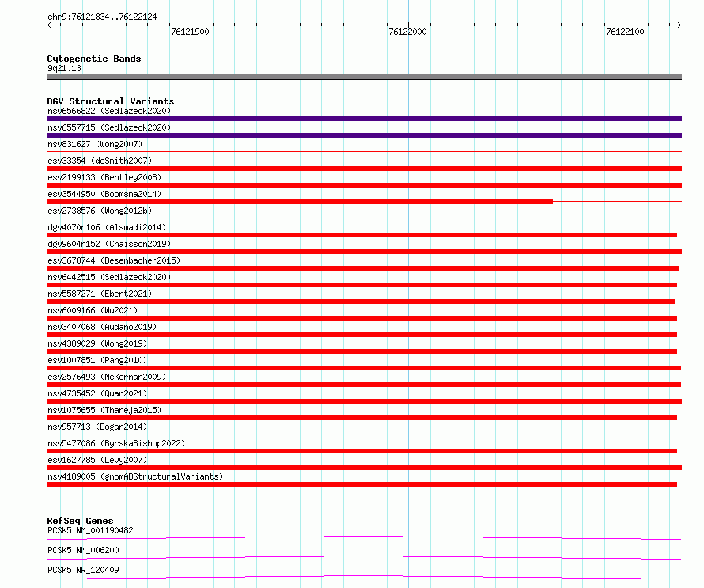This screenshot has width=704, height=588.
Task: Open the DGV Structural Variants track title
Action: (x=111, y=101)
